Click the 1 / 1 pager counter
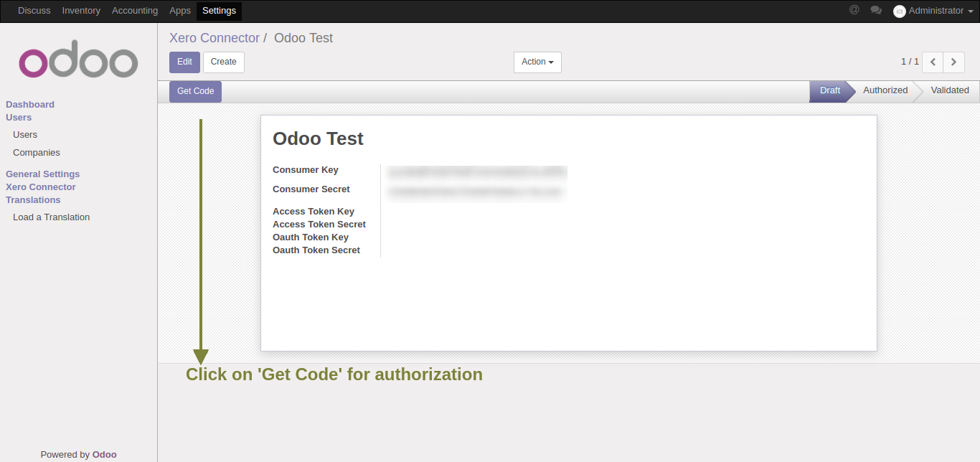Image resolution: width=980 pixels, height=462 pixels. pos(910,62)
